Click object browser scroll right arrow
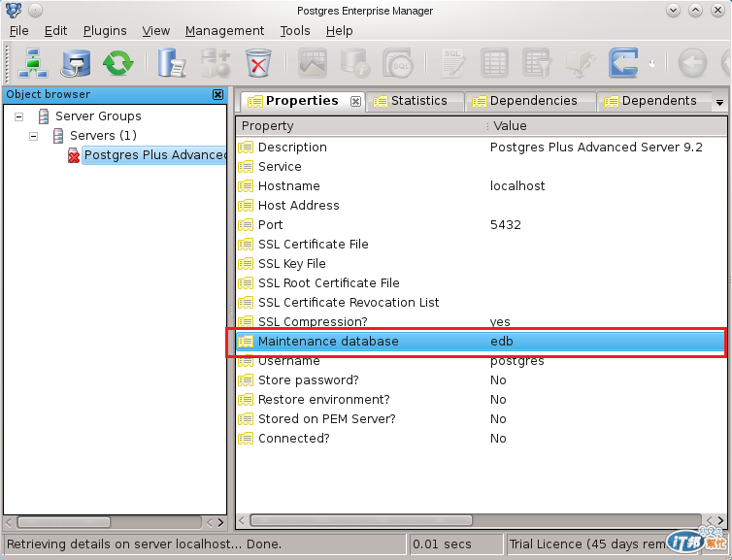The image size is (732, 560). pos(220,522)
